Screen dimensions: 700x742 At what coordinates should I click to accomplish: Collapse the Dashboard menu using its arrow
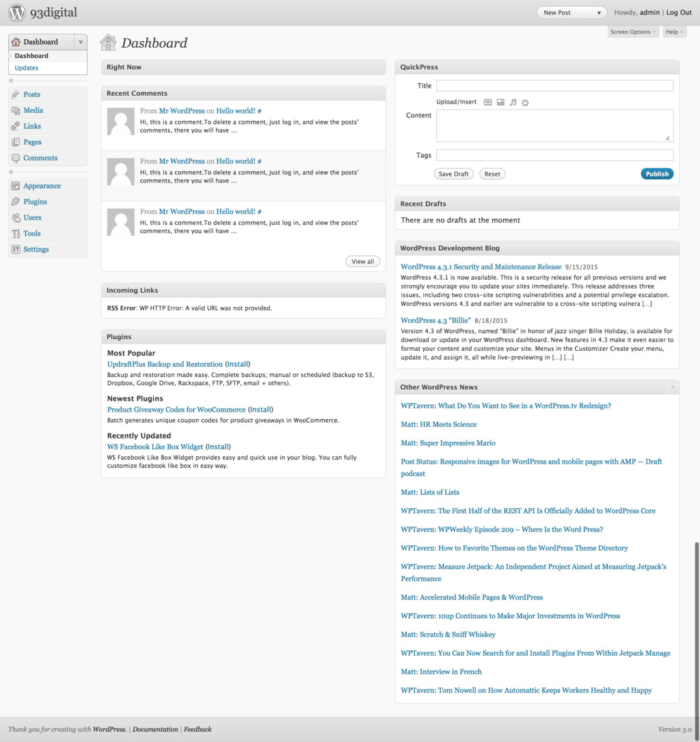(81, 42)
